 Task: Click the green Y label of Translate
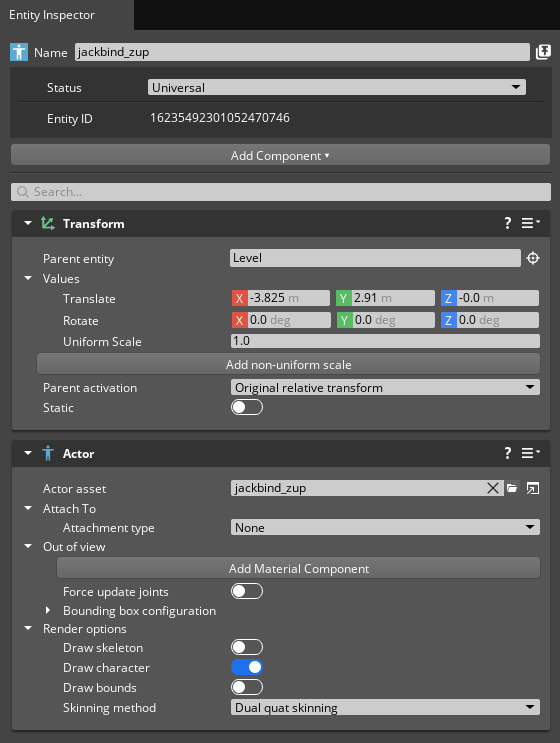(344, 298)
